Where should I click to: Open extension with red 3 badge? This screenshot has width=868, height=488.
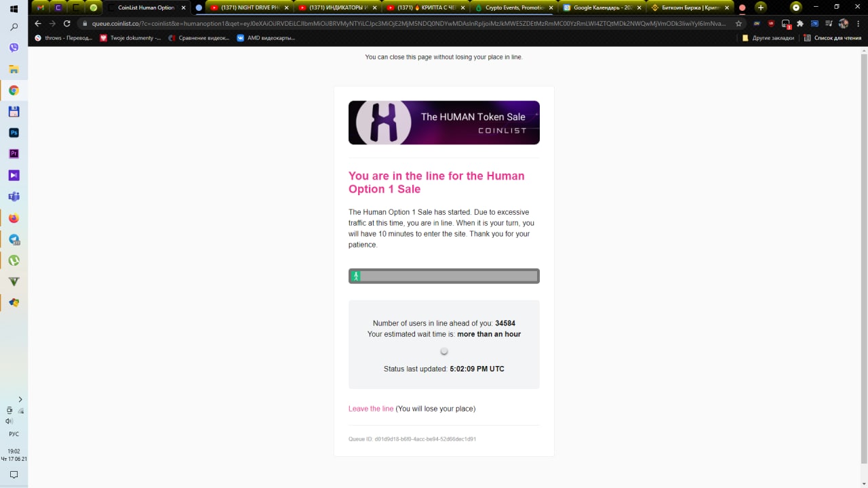click(x=786, y=23)
